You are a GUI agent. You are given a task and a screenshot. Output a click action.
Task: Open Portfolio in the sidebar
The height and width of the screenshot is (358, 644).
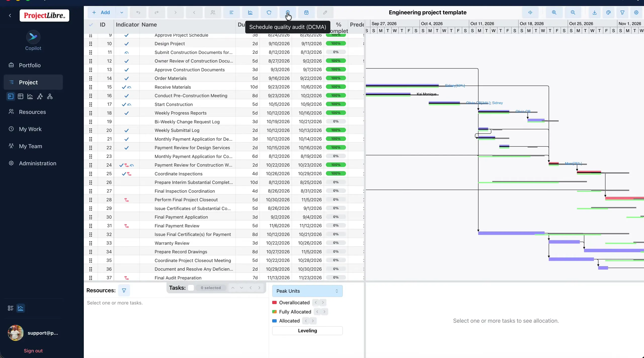pyautogui.click(x=33, y=65)
